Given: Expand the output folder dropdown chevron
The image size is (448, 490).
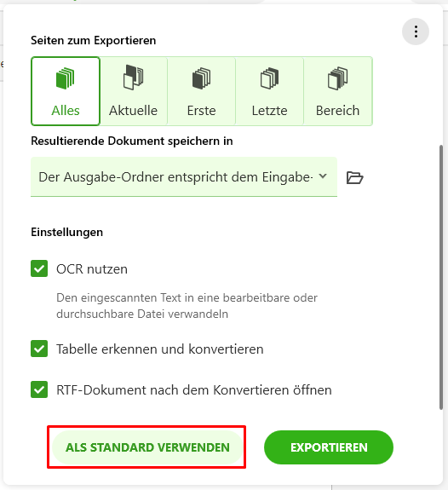Looking at the screenshot, I should [323, 176].
